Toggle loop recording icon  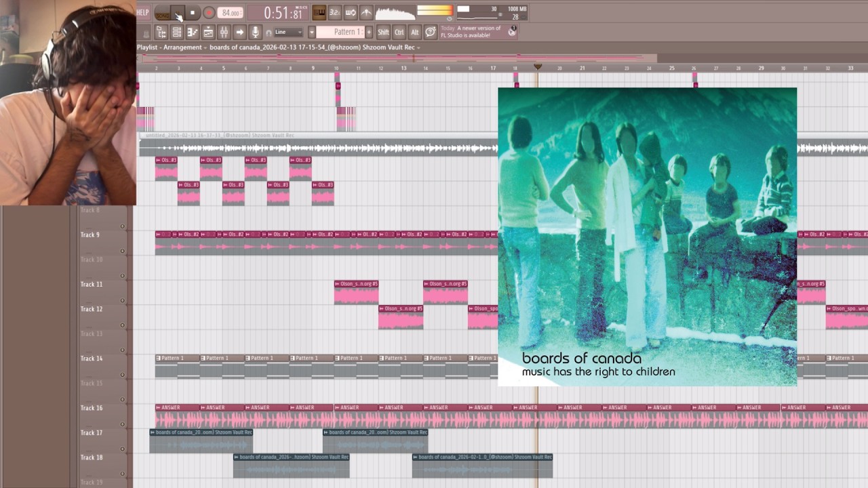point(351,12)
